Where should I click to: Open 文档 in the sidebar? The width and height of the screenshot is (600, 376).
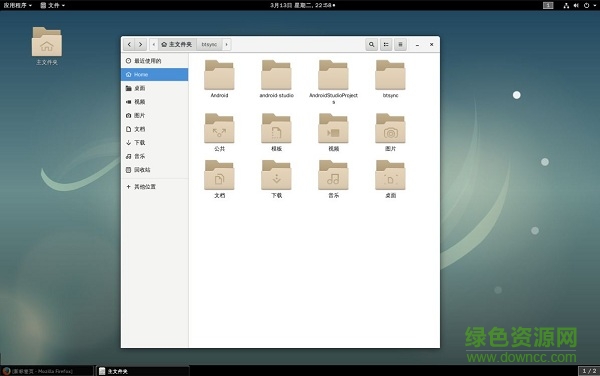[155, 129]
